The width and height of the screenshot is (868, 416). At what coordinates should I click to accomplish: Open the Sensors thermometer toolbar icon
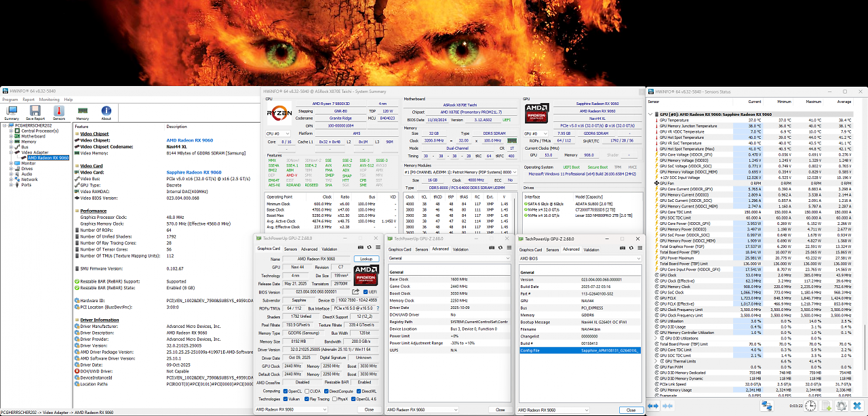coord(59,112)
